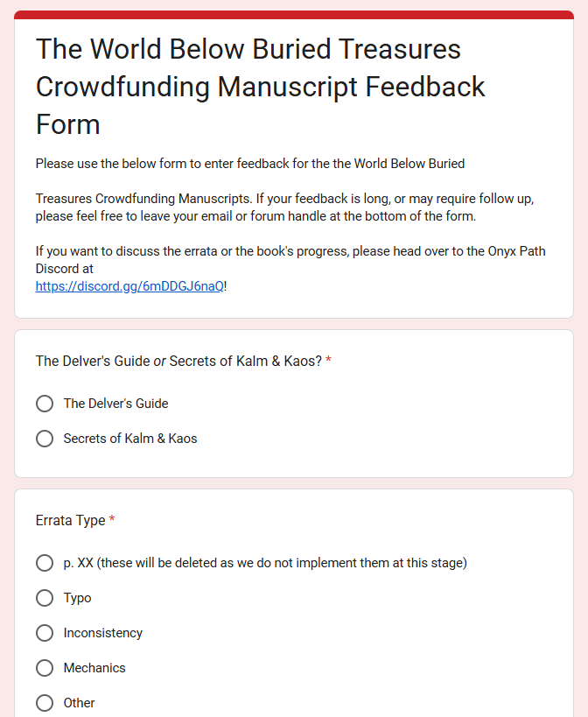Image resolution: width=588 pixels, height=717 pixels.
Task: Click the first description line about entering feedback
Action: click(249, 164)
